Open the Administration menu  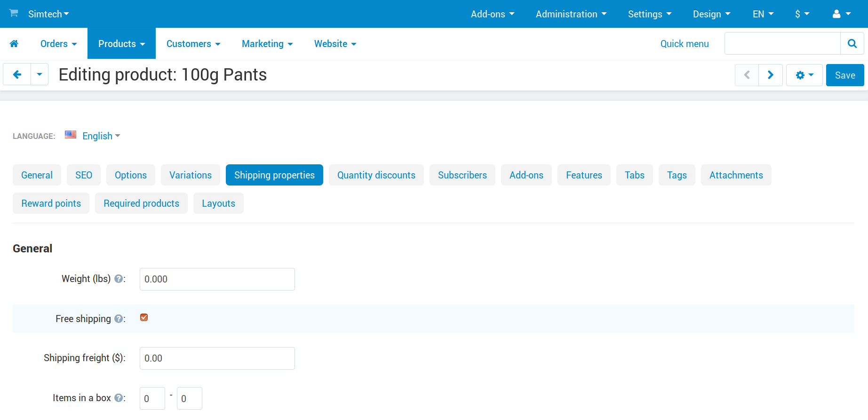pos(571,14)
